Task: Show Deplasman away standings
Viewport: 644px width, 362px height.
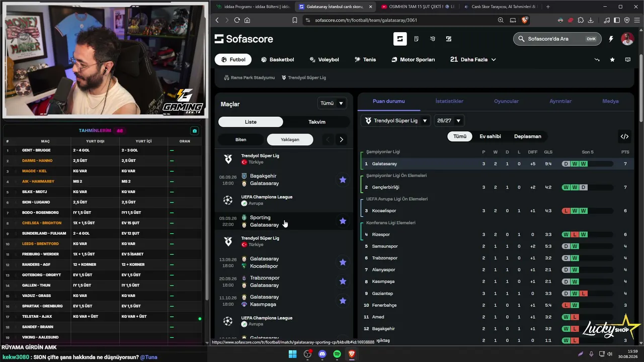Action: (x=528, y=136)
